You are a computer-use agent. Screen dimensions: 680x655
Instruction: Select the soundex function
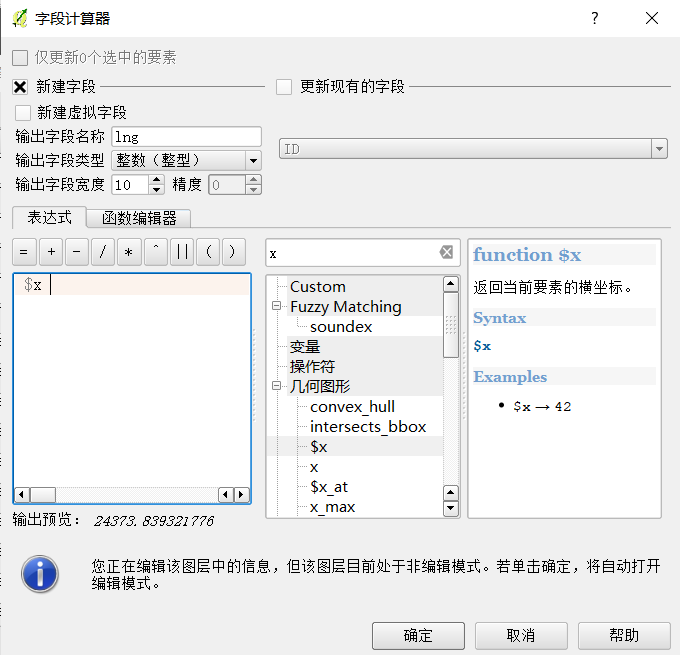pyautogui.click(x=341, y=327)
